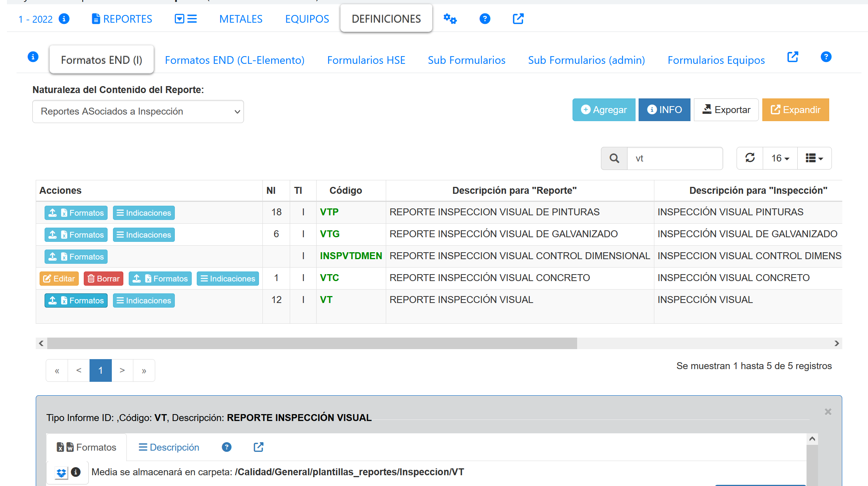Click the search magnifier icon
This screenshot has height=486, width=868.
coord(614,158)
